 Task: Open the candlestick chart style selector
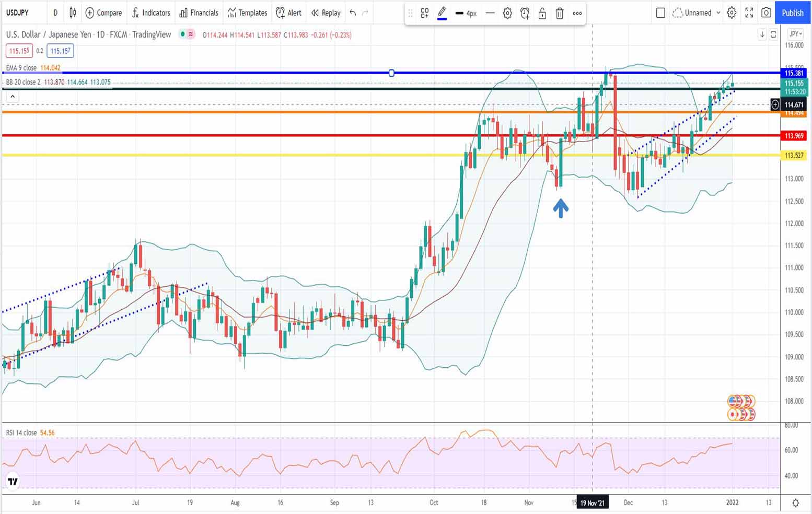pyautogui.click(x=73, y=13)
